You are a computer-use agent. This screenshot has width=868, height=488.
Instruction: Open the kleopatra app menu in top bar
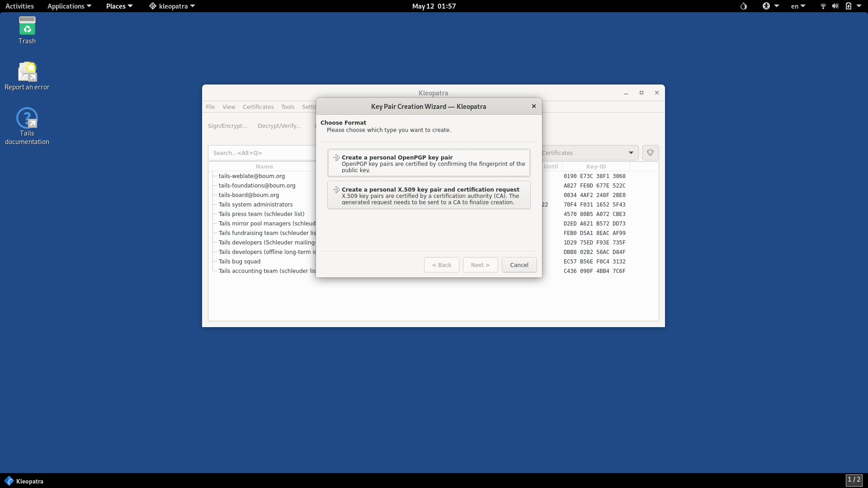172,6
